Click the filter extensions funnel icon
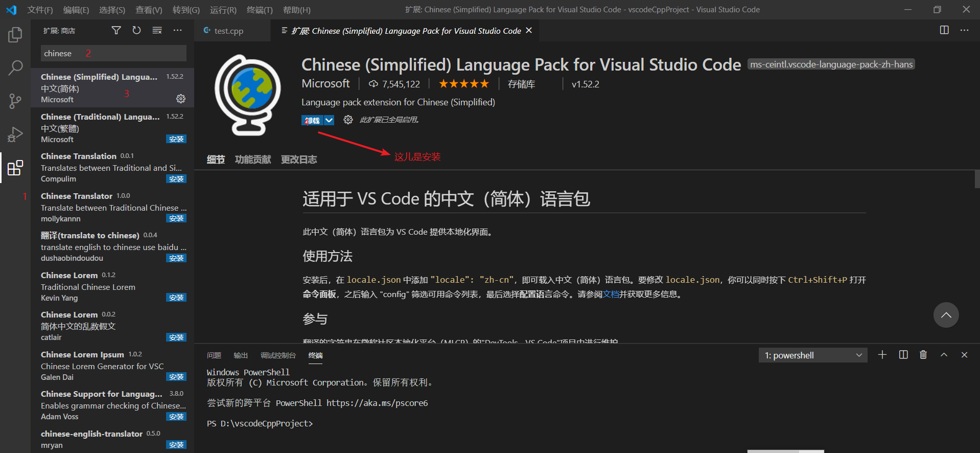Viewport: 980px width, 453px height. click(x=116, y=31)
